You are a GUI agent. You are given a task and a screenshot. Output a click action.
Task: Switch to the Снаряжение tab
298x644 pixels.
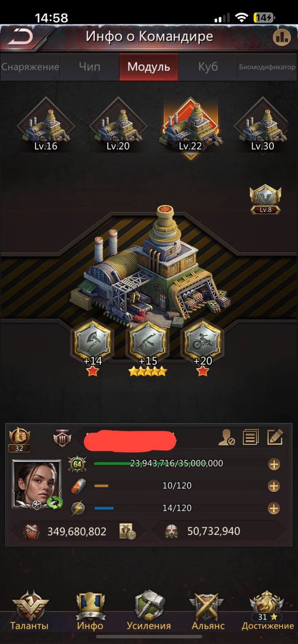[x=30, y=67]
